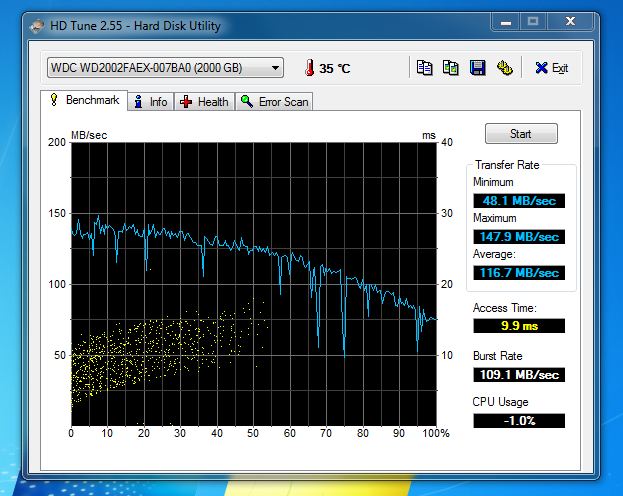The width and height of the screenshot is (623, 496).
Task: Click the Burst Rate value 109.1 MB/sec
Action: (519, 375)
